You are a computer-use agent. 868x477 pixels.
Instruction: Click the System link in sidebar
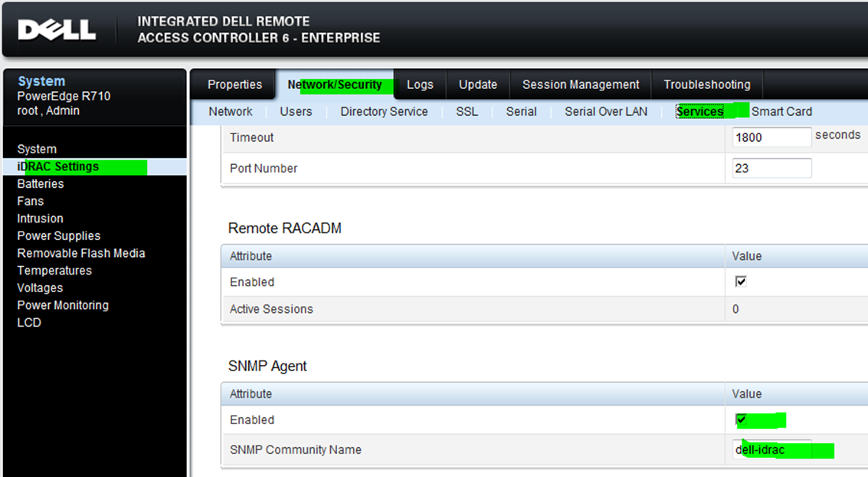coord(37,149)
